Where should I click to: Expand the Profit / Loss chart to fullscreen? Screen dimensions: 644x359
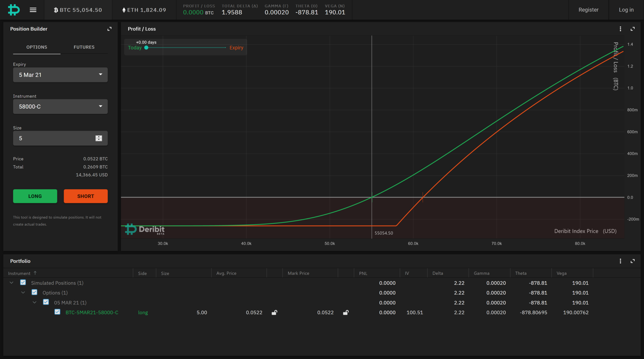pyautogui.click(x=633, y=29)
